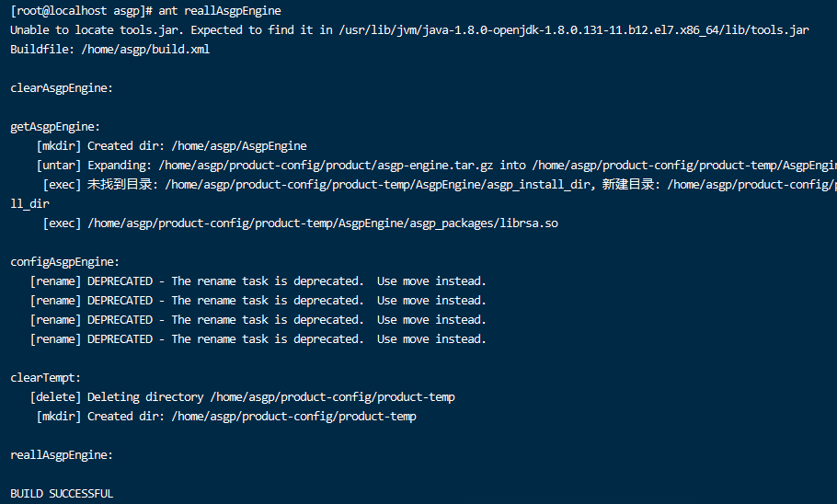The image size is (837, 504).
Task: Select the getAsgpEngine target label
Action: (55, 127)
